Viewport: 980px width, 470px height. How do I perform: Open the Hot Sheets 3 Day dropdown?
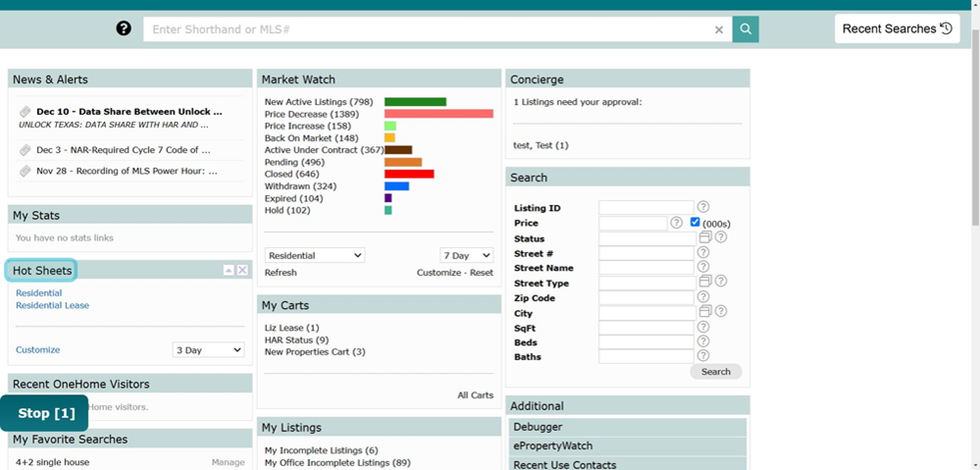208,350
